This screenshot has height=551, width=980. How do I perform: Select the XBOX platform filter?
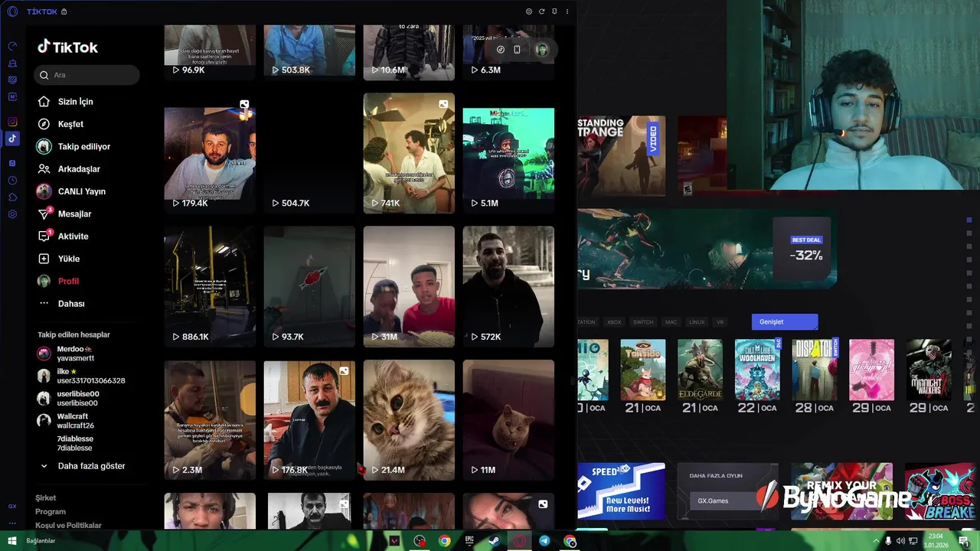pyautogui.click(x=614, y=322)
